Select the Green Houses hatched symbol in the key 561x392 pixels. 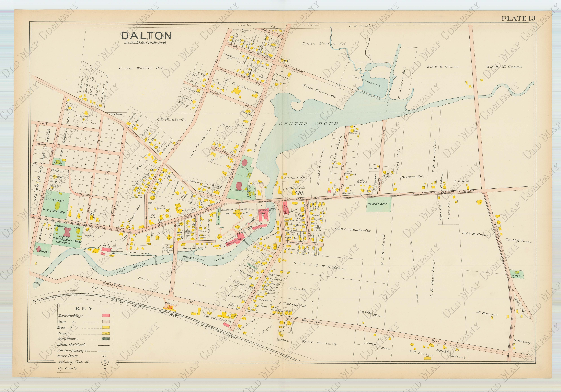pyautogui.click(x=106, y=339)
